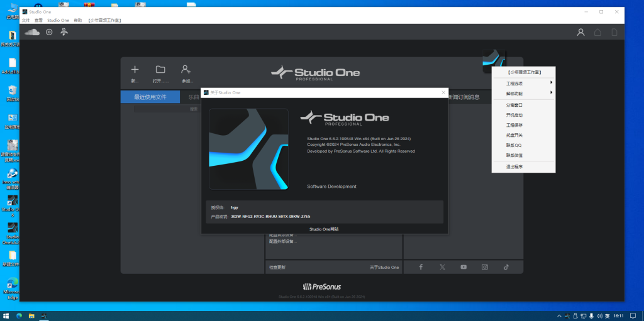This screenshot has height=321, width=644.
Task: Open the X (Twitter) social link
Action: coord(442,267)
